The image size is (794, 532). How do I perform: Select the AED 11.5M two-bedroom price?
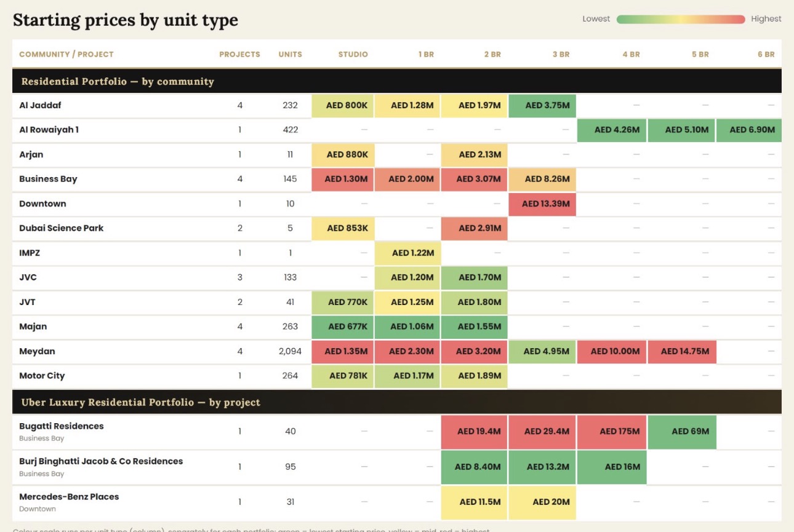[475, 502]
